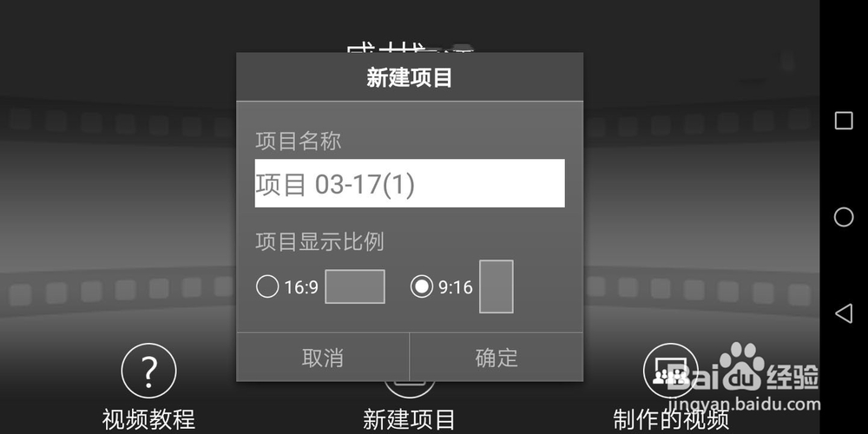This screenshot has width=868, height=434.
Task: Click the new project icon behind dialog
Action: (x=410, y=387)
